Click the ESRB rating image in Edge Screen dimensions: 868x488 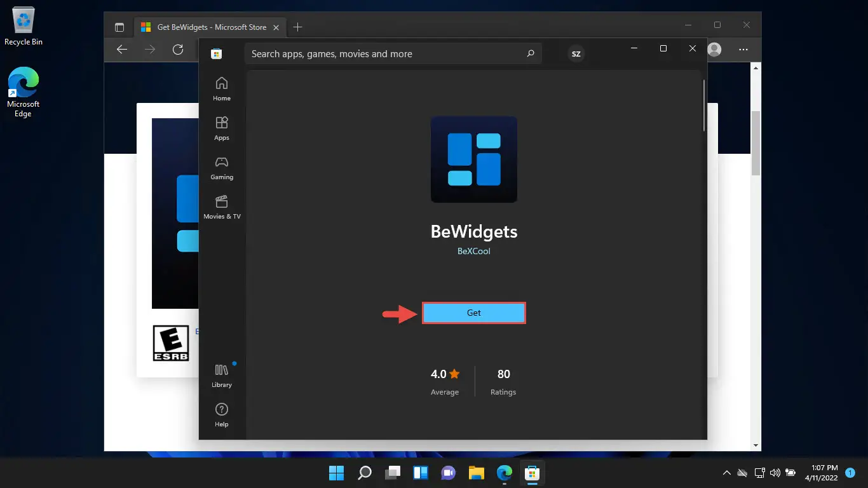click(171, 343)
